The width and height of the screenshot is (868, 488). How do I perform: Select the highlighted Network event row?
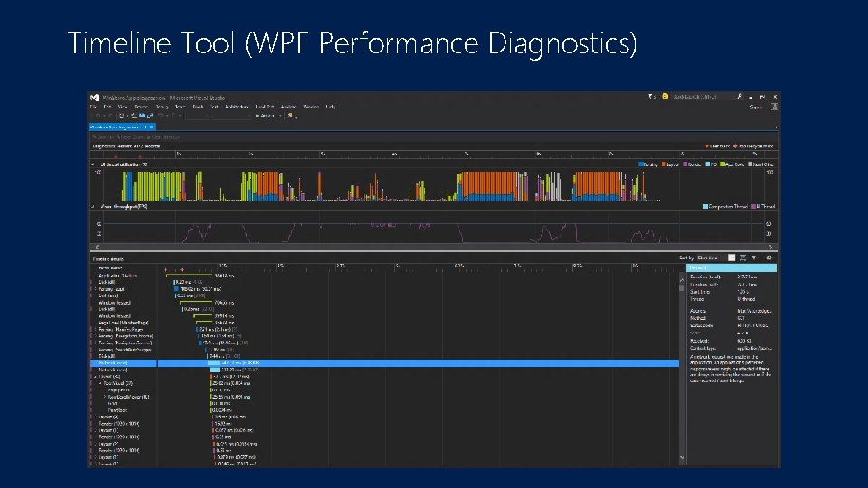(385, 363)
